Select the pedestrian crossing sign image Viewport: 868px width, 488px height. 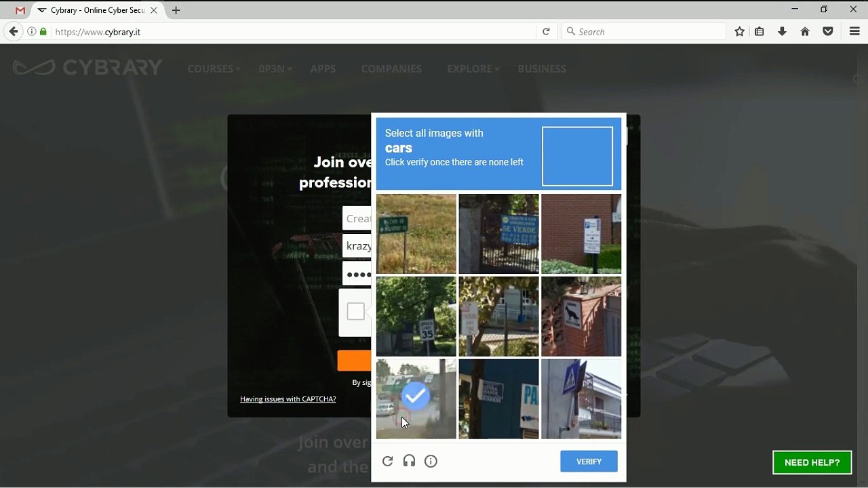point(581,399)
